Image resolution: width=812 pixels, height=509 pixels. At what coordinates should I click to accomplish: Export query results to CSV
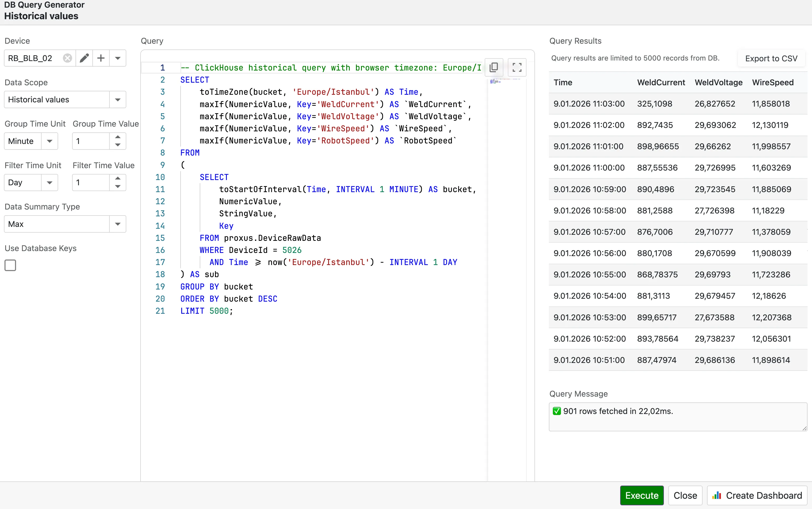point(771,58)
